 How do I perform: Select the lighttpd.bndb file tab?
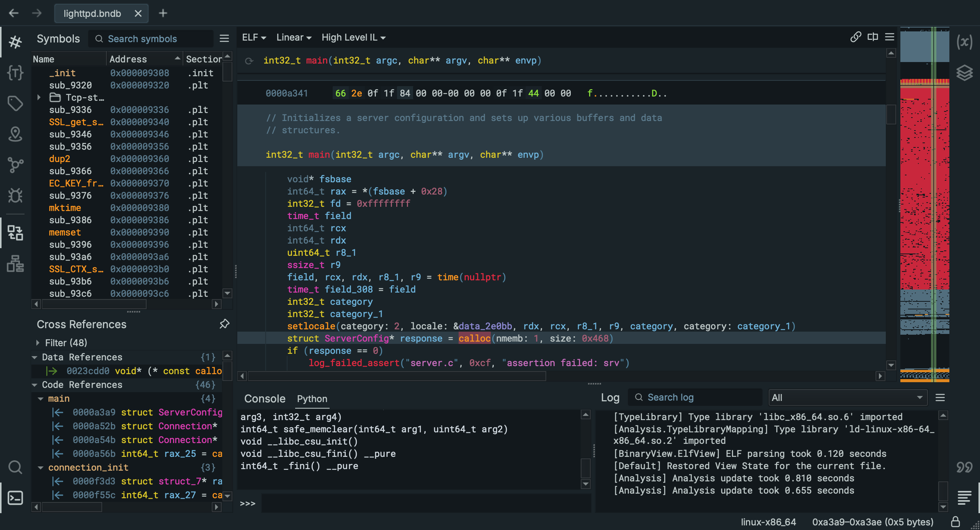(92, 13)
